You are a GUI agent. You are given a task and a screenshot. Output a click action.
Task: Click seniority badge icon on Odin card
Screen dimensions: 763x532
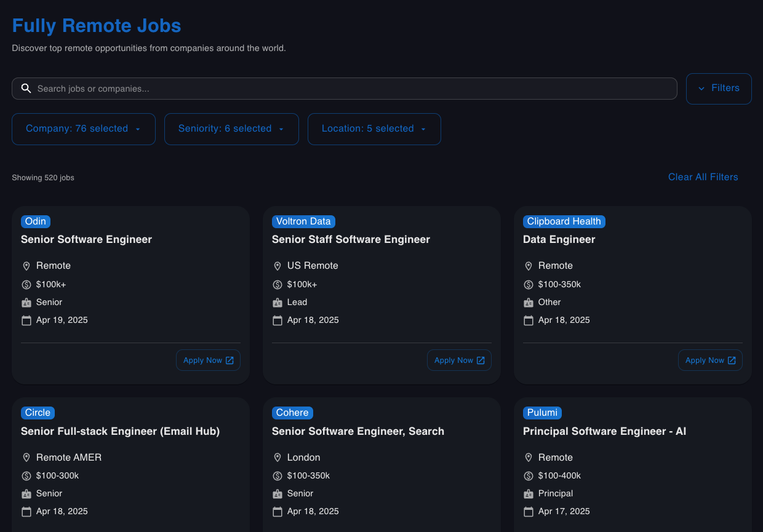pos(26,303)
